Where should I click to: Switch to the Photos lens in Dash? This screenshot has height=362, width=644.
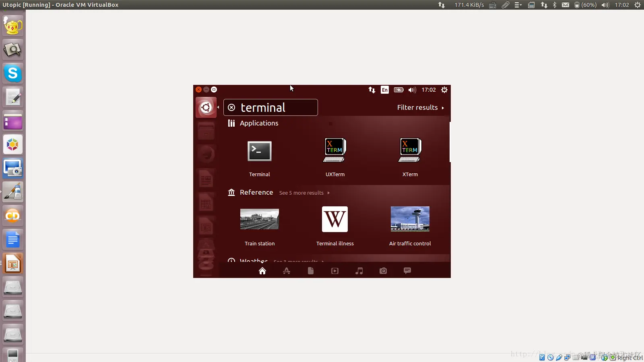click(383, 271)
